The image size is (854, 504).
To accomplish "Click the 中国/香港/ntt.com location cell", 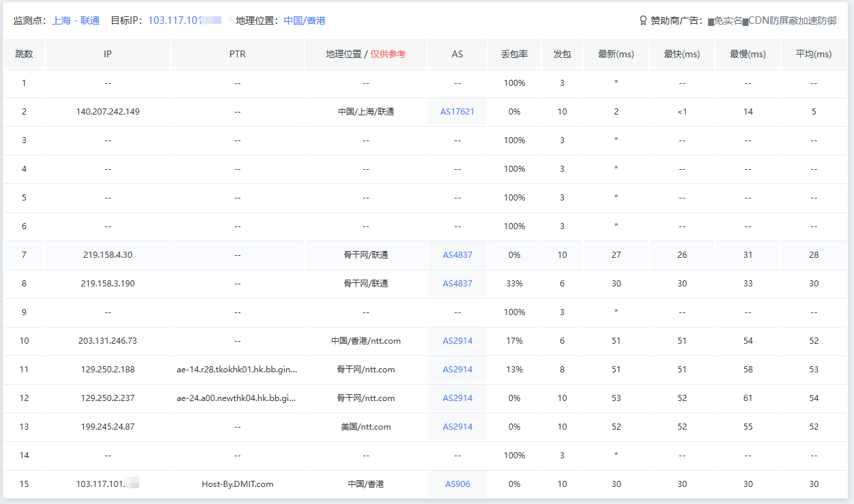I will click(x=366, y=341).
